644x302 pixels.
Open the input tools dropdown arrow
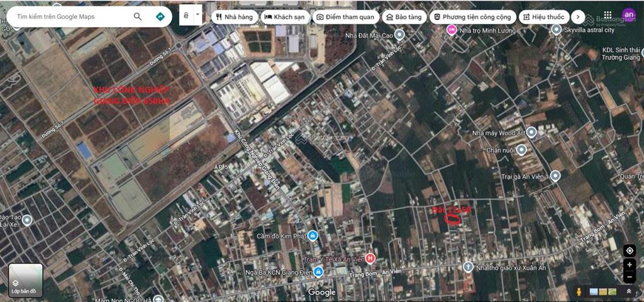pos(198,15)
